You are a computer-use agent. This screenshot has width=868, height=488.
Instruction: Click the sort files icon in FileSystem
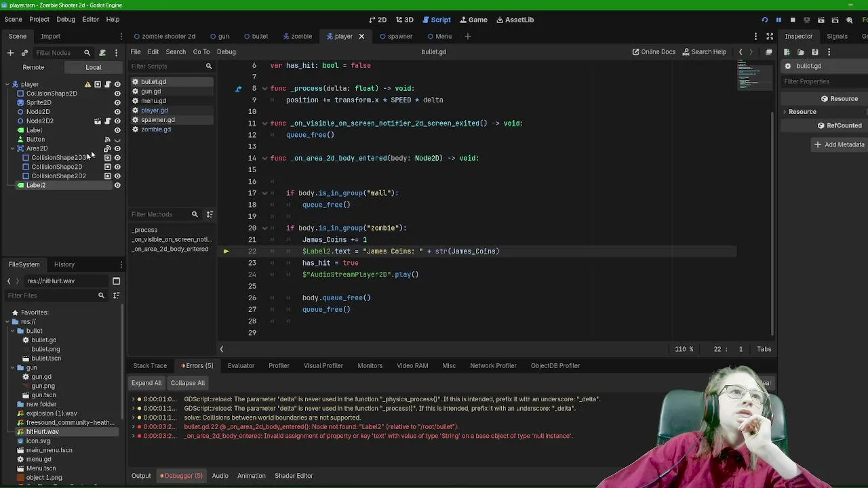pyautogui.click(x=116, y=296)
